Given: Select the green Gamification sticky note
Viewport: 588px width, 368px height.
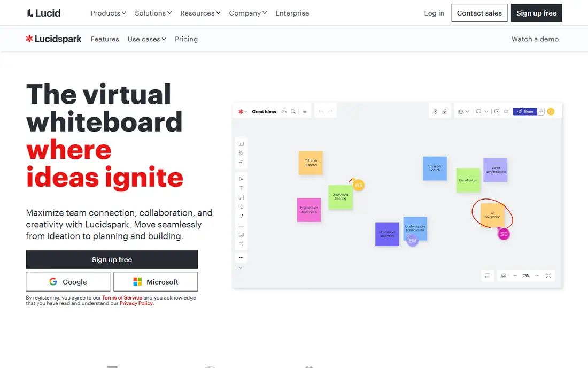Looking at the screenshot, I should coord(468,180).
